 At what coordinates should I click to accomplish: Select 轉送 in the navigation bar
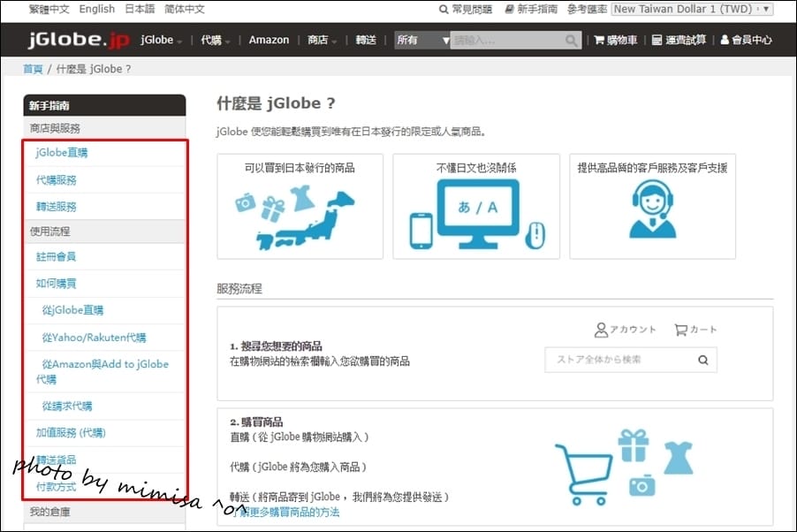[366, 40]
